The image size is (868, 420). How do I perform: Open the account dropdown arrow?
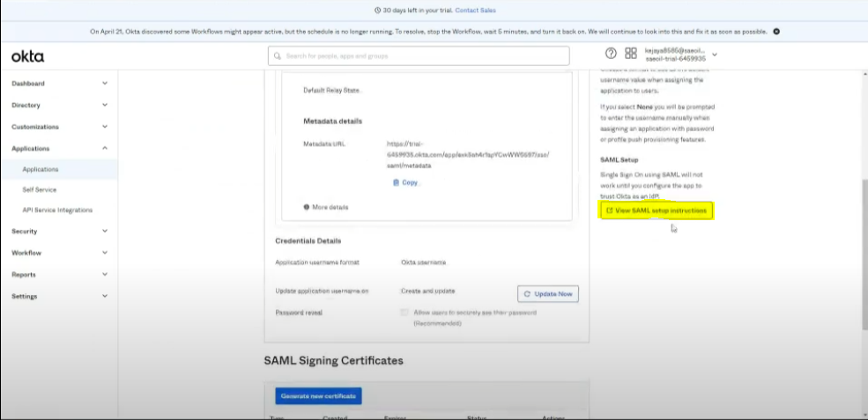[x=715, y=55]
